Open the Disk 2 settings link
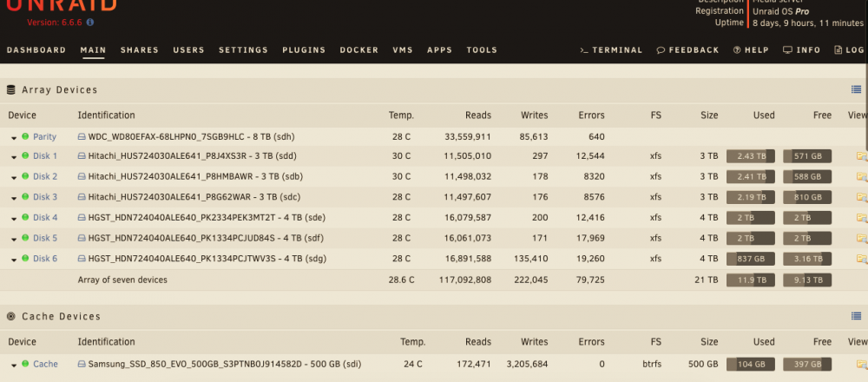868x382 pixels. (x=45, y=176)
